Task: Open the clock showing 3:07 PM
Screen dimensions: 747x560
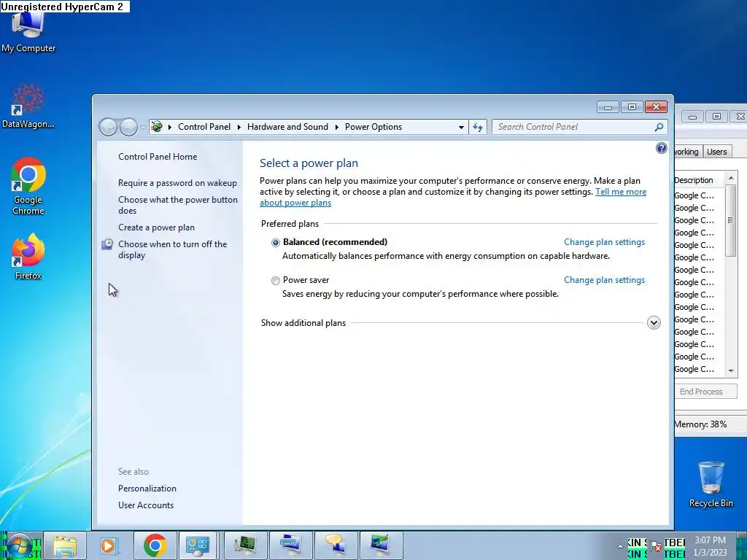Action: click(710, 546)
